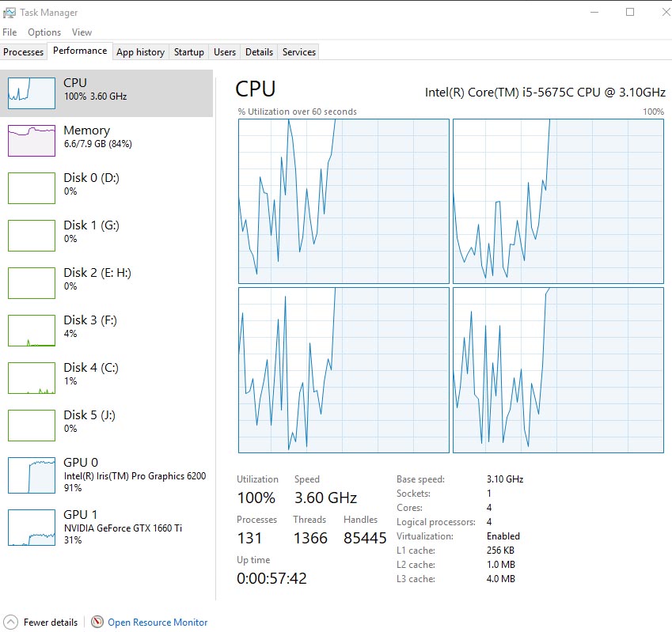Open Disk 3 (F:) graph icon
This screenshot has height=632, width=672.
tap(31, 330)
